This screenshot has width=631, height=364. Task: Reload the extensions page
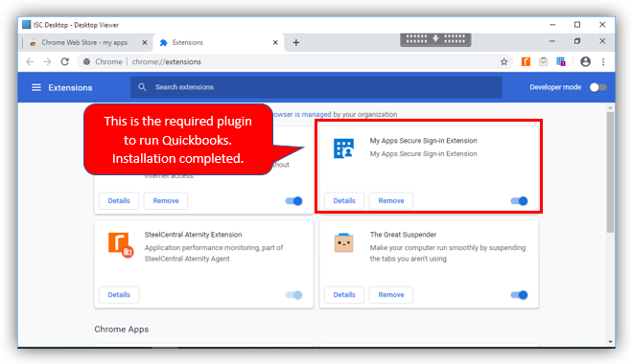point(65,62)
